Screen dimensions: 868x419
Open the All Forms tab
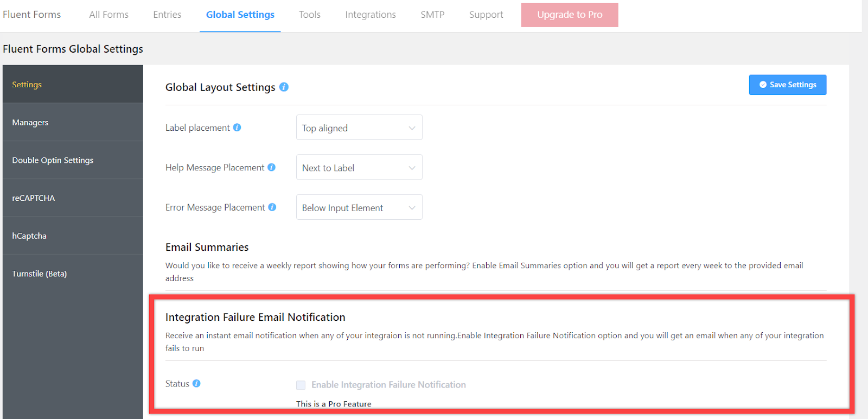[x=109, y=15]
